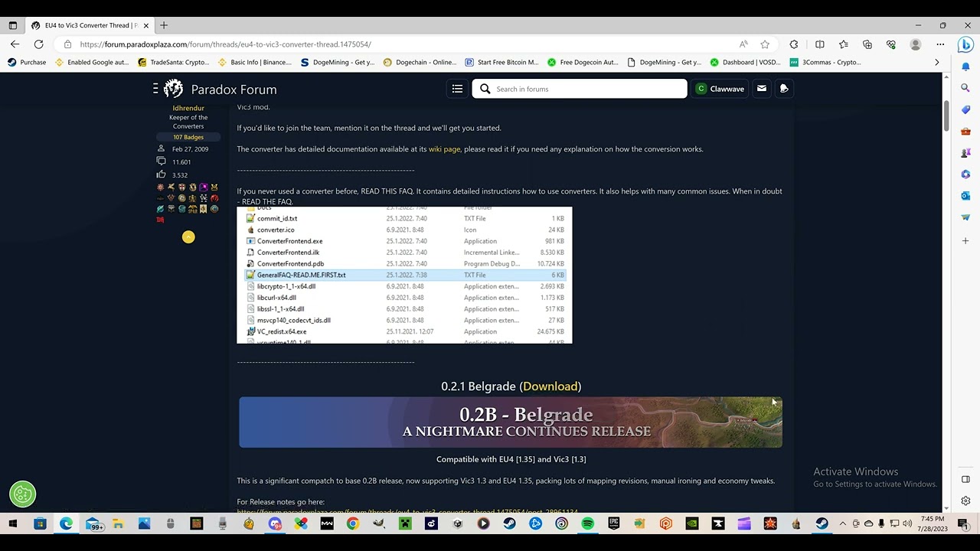
Task: Add this page to favorites star
Action: point(765,44)
